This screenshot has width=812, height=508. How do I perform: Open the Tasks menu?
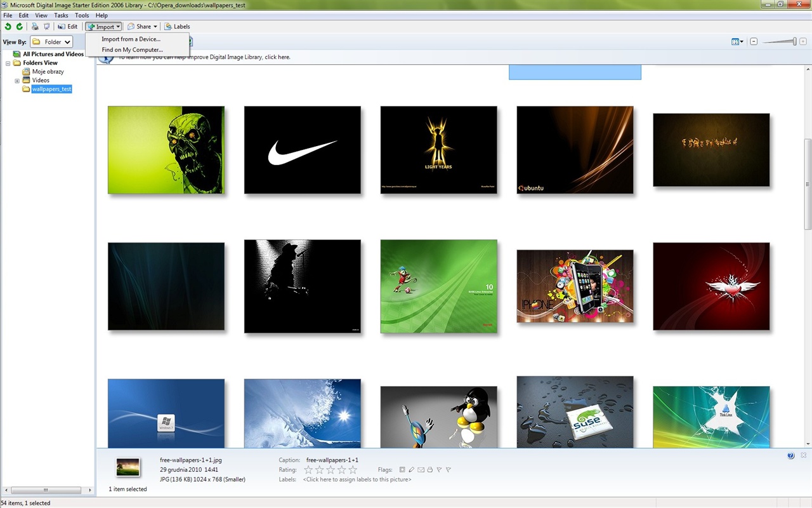pos(61,15)
